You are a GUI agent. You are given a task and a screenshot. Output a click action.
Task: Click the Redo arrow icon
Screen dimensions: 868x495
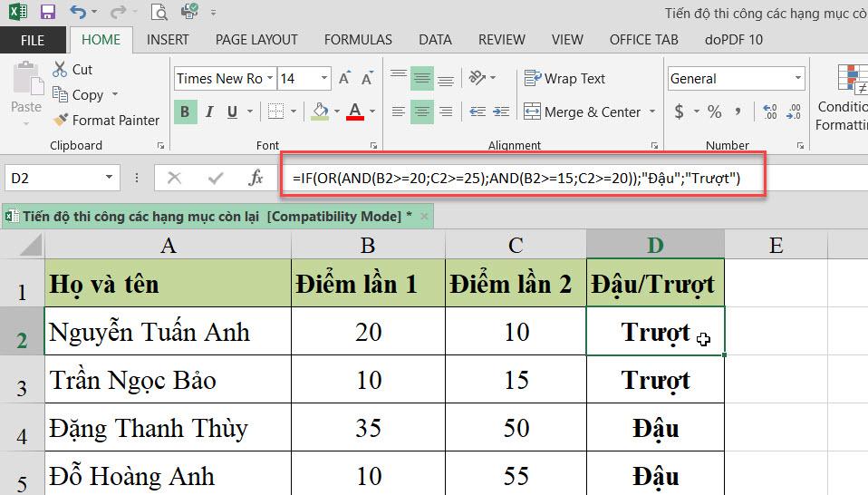tap(118, 12)
